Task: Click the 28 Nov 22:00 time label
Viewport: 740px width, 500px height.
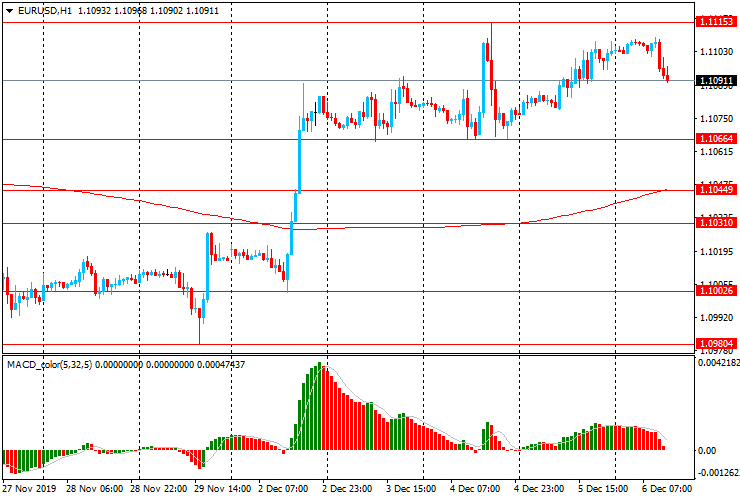Action: click(x=159, y=488)
